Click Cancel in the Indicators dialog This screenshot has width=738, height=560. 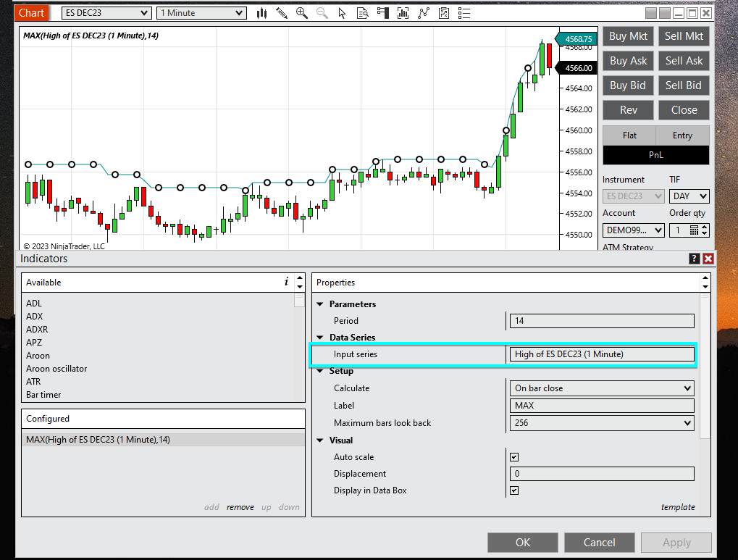[599, 543]
